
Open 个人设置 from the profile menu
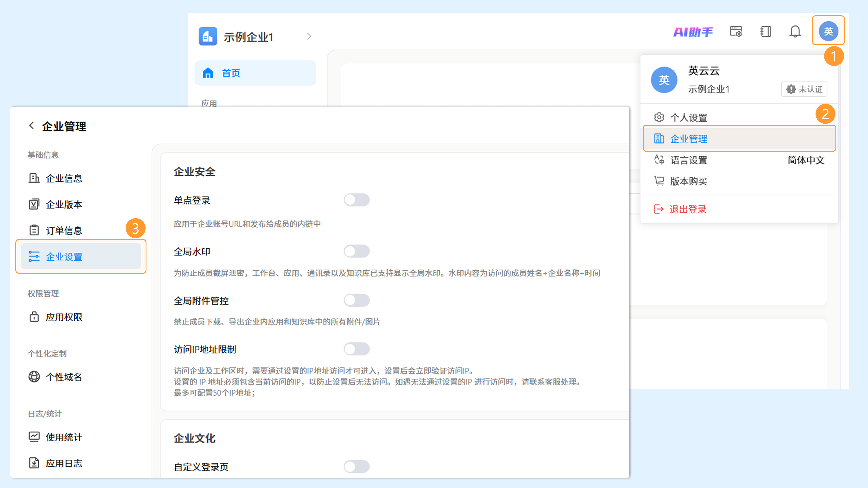(739, 117)
